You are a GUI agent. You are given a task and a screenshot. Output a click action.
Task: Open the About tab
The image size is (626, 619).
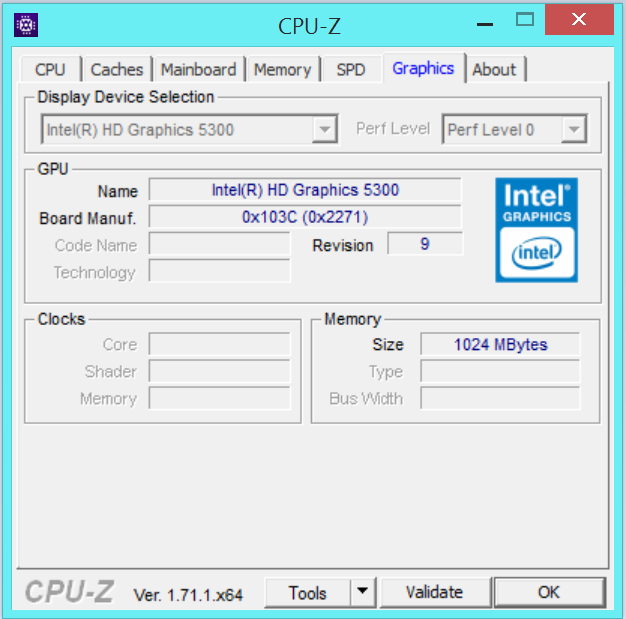494,69
